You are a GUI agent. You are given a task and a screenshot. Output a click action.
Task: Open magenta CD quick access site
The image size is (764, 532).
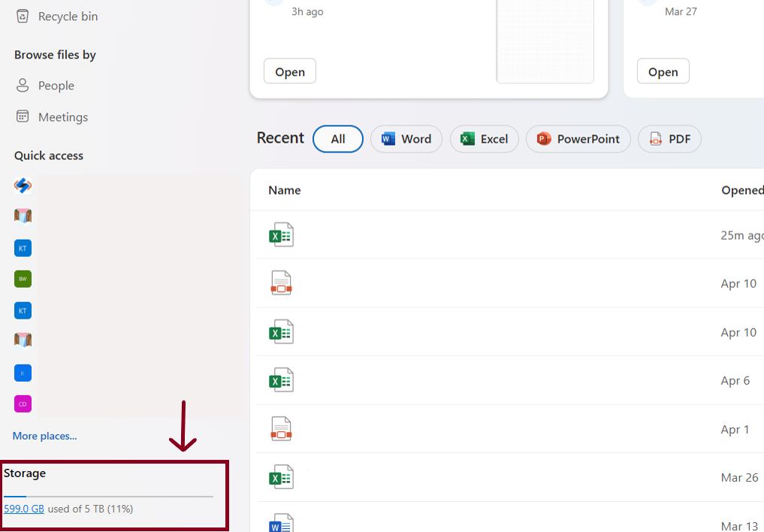(23, 404)
